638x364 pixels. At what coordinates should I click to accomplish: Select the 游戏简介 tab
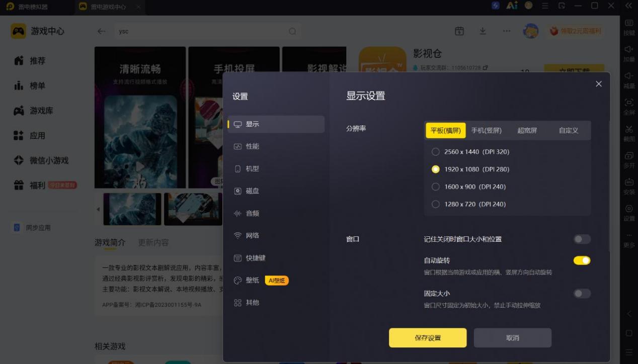click(x=110, y=242)
